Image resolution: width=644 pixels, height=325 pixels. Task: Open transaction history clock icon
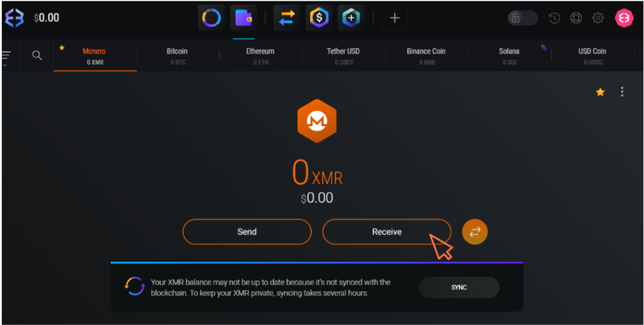point(554,18)
